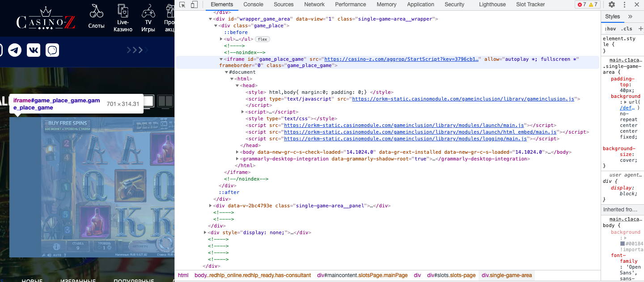Screen dimensions: 644x282
Task: Click the flex badge on ul
Action: pyautogui.click(x=263, y=39)
